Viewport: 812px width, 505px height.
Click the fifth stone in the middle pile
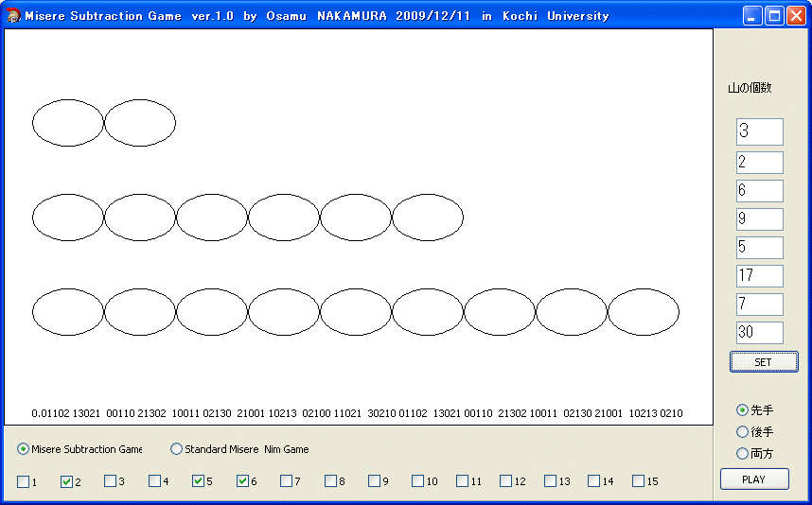[x=356, y=218]
